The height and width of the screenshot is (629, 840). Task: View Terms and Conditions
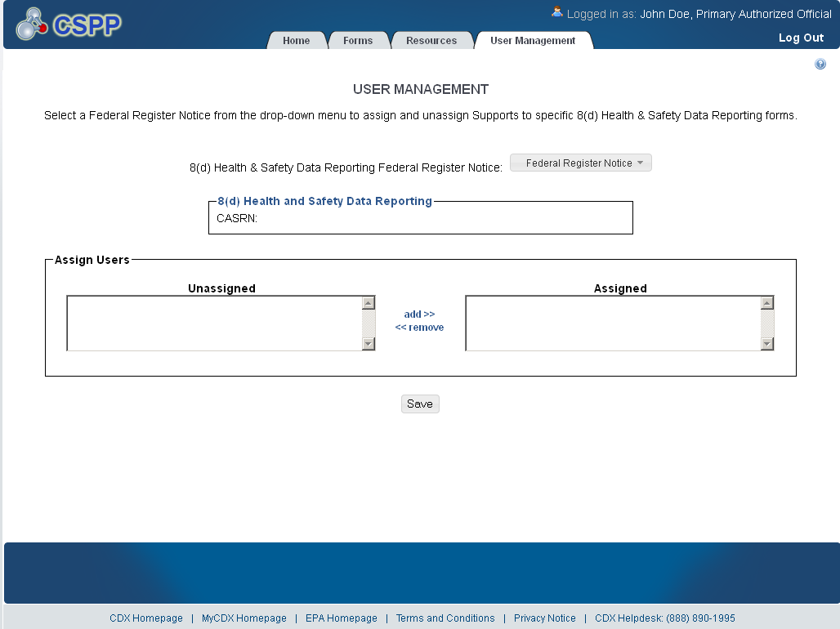[x=445, y=618]
